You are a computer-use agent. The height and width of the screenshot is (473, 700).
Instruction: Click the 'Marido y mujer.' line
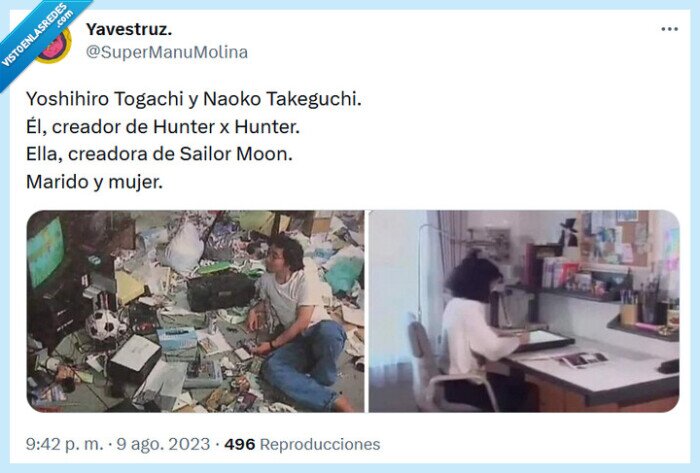(x=94, y=182)
